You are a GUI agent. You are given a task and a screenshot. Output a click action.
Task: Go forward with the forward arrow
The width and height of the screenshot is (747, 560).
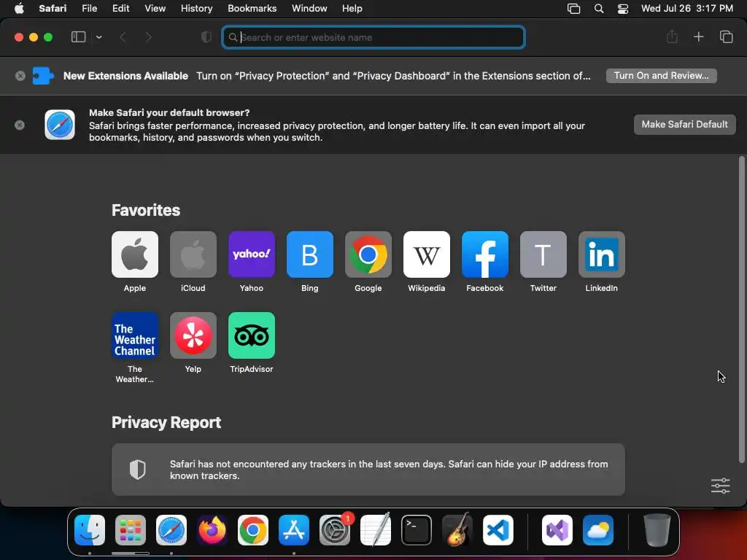(x=148, y=36)
